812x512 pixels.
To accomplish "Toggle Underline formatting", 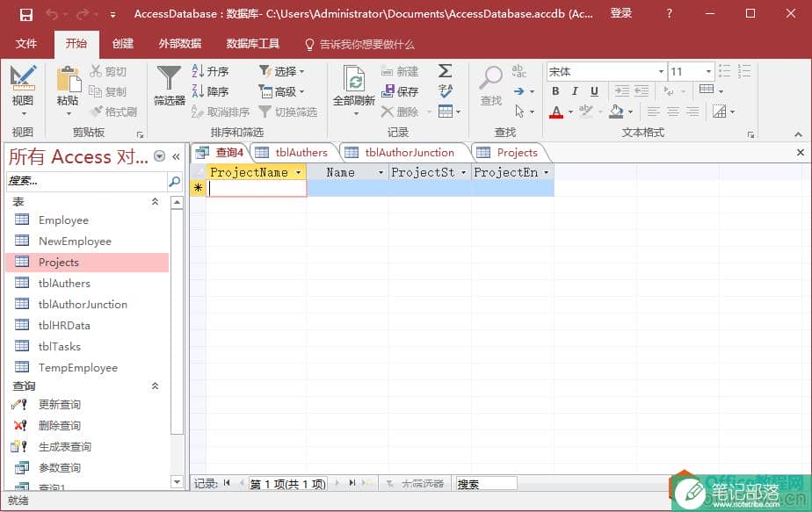I will (594, 91).
